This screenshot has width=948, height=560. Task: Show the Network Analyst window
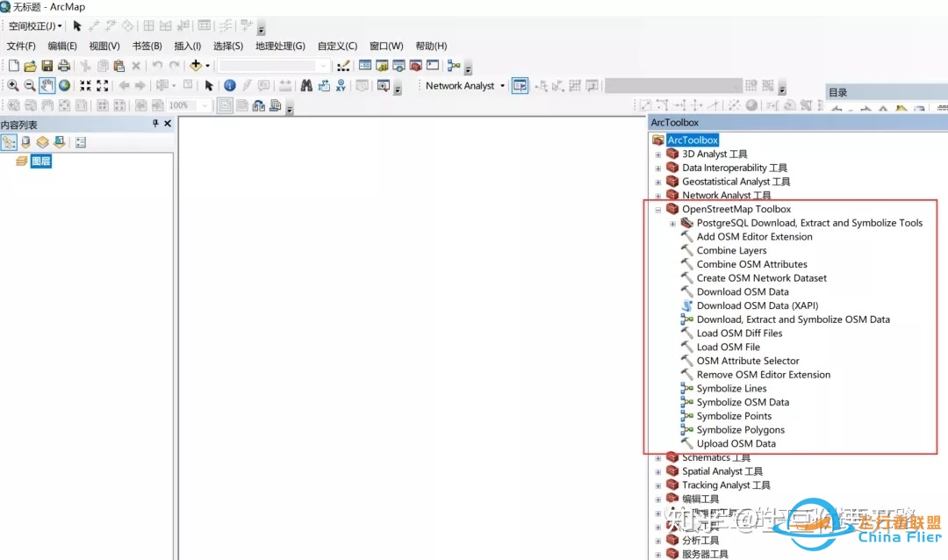pos(520,86)
